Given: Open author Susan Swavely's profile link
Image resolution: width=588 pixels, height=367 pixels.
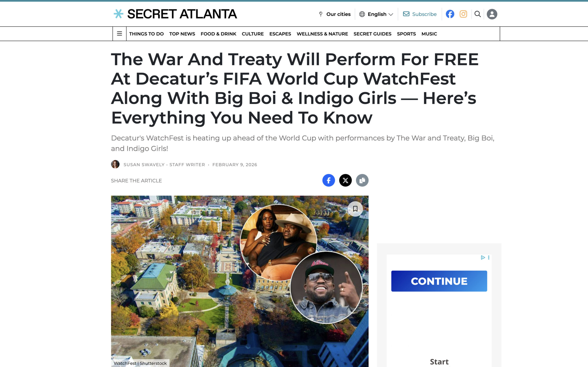Looking at the screenshot, I should (144, 164).
